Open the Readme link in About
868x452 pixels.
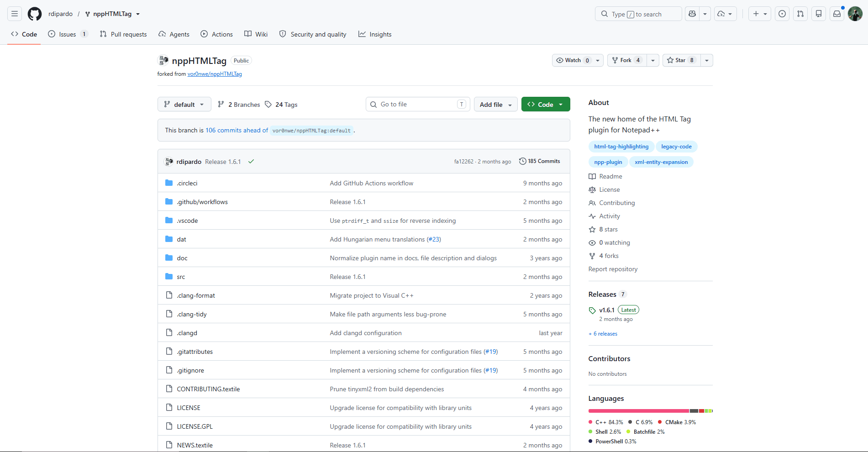pyautogui.click(x=605, y=176)
